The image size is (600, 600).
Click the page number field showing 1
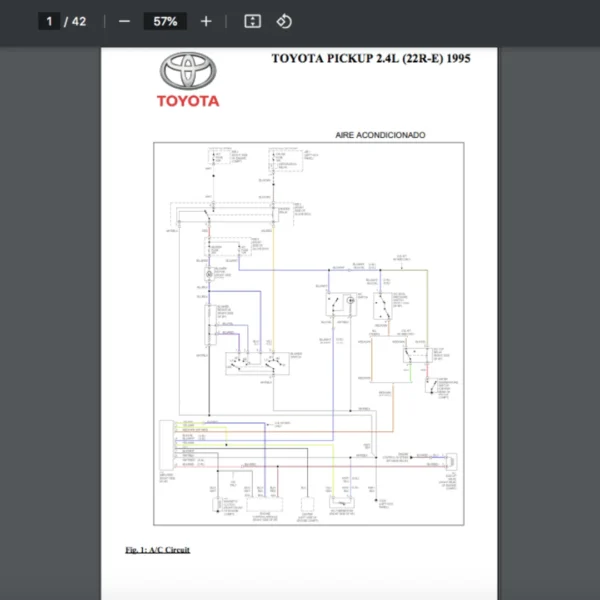click(x=48, y=21)
